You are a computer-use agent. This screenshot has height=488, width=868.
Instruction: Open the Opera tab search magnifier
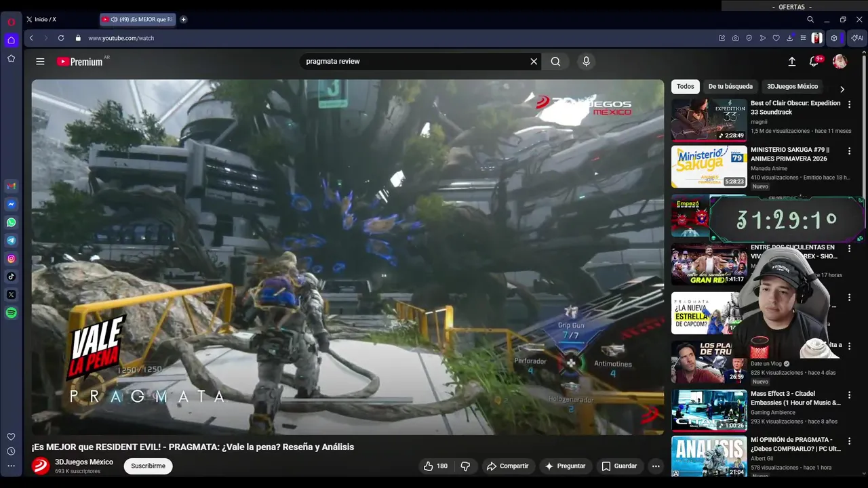(810, 20)
